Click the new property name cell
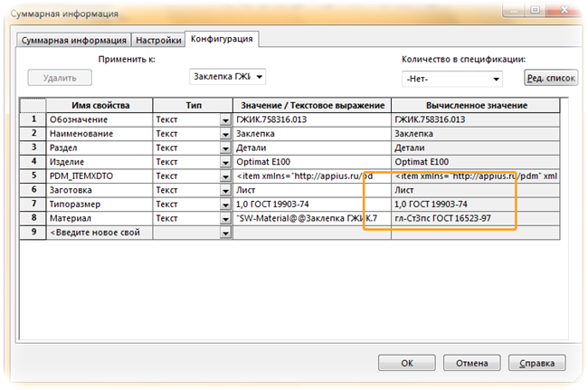588x390 pixels. pyautogui.click(x=100, y=233)
